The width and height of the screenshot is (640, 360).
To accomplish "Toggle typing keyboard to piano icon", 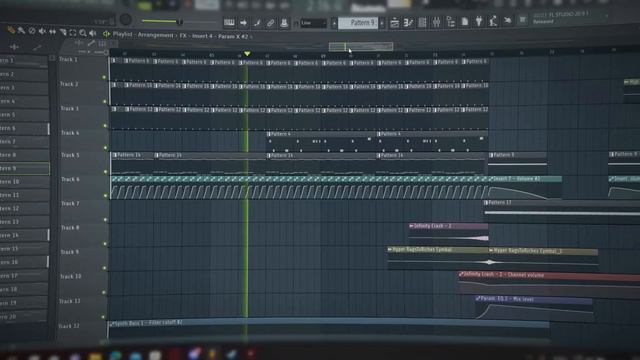I will 229,23.
